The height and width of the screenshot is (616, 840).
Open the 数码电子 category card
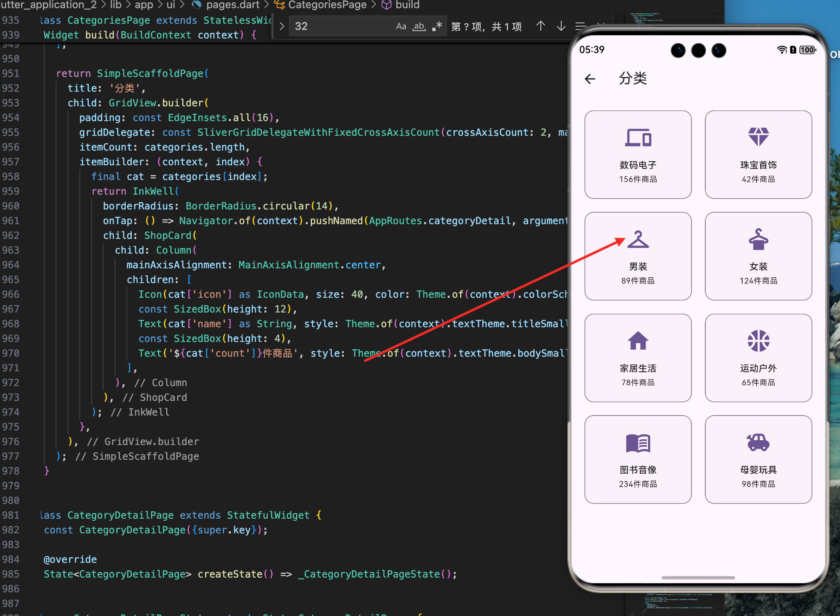click(x=638, y=155)
